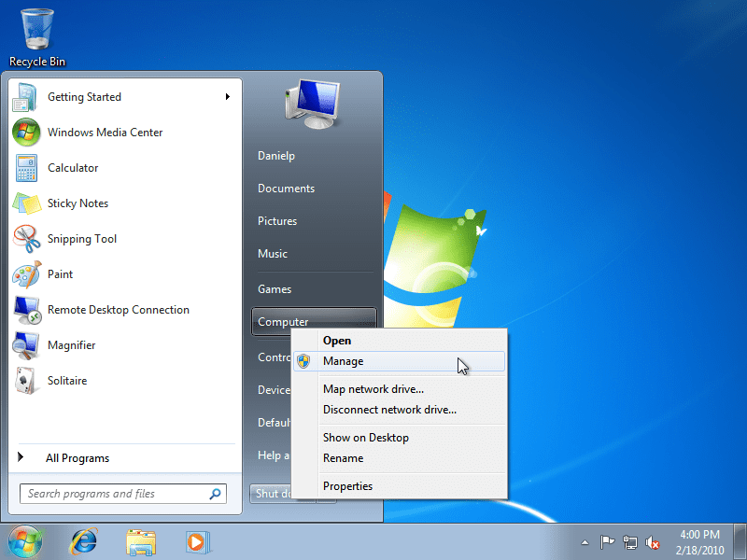Expand the Getting Started submenu arrow

pos(228,97)
